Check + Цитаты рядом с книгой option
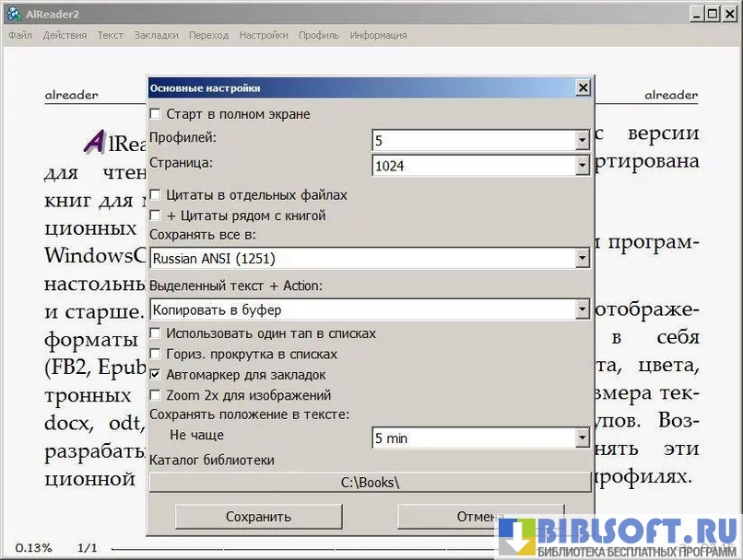Screen dimensions: 743x560 point(156,216)
